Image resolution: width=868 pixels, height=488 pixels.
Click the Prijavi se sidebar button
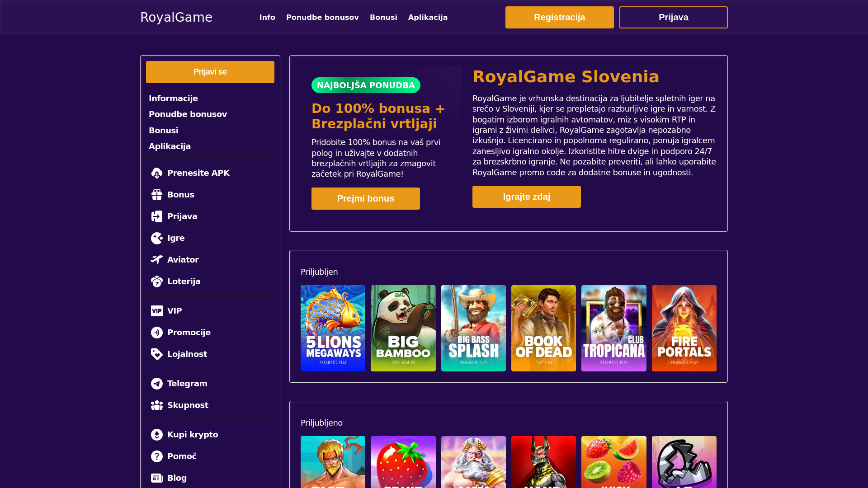[x=210, y=72]
